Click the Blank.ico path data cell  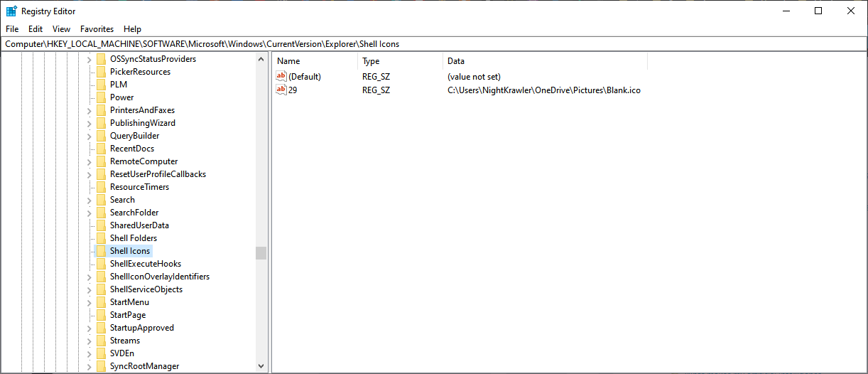coord(544,90)
